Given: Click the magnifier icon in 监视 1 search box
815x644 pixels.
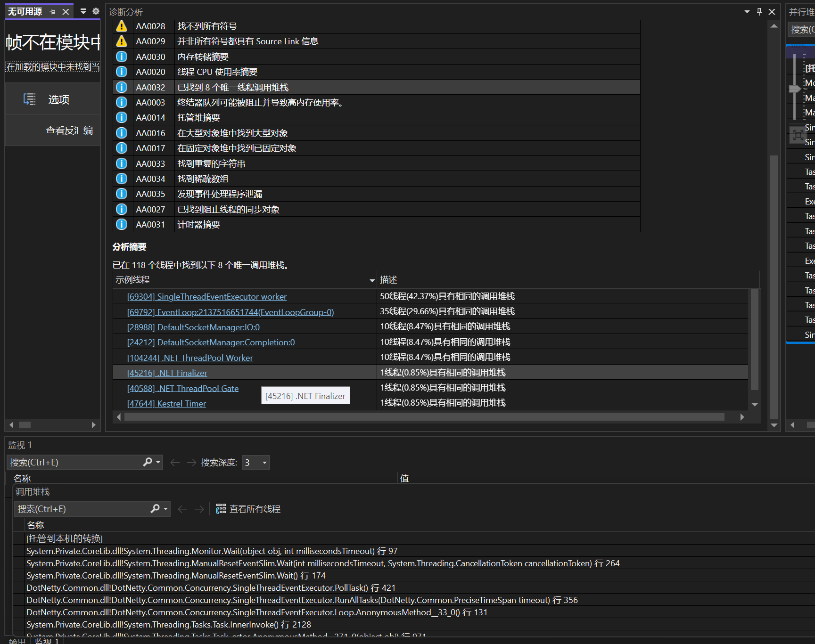Looking at the screenshot, I should [x=148, y=462].
